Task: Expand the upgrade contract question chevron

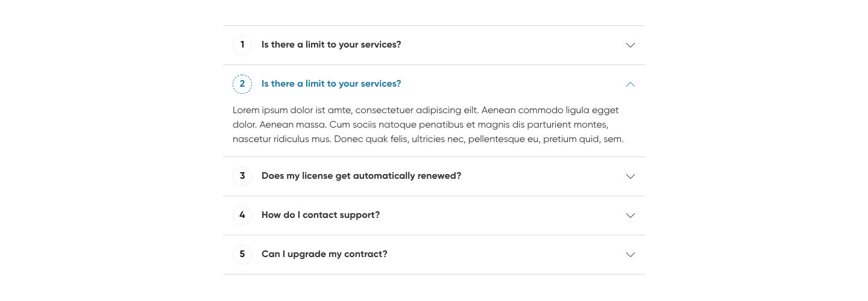Action: (x=631, y=255)
